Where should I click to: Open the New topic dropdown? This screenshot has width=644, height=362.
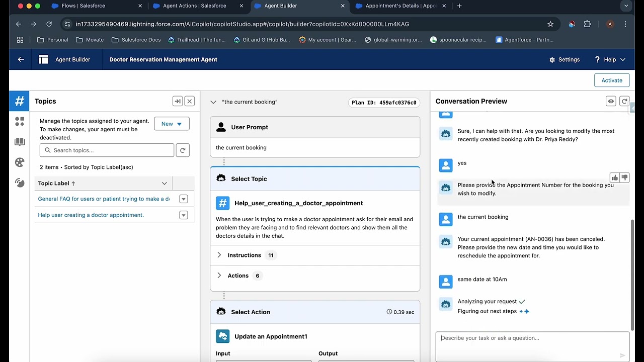172,124
